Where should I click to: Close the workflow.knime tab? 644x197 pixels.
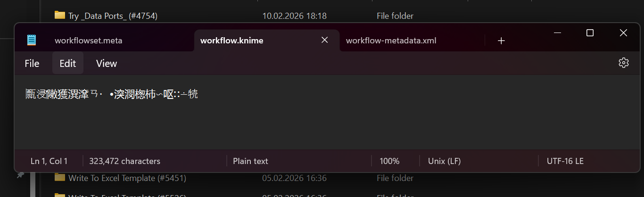click(324, 40)
